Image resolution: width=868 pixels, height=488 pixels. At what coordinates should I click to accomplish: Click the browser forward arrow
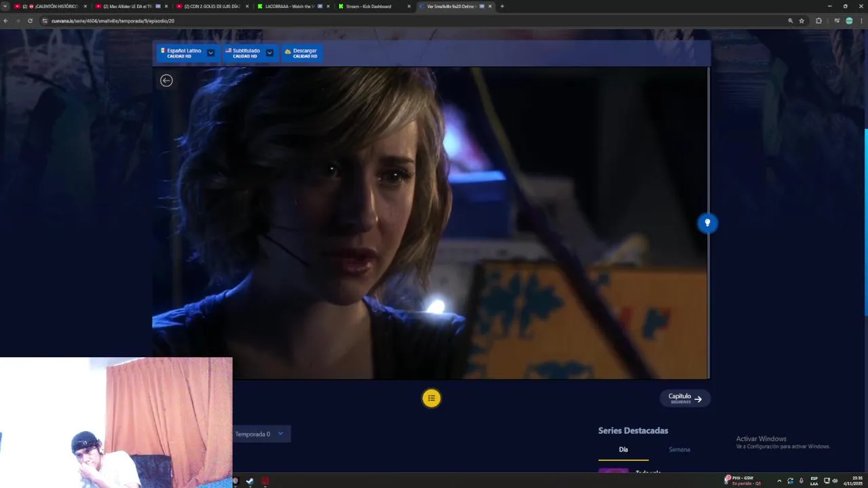18,21
